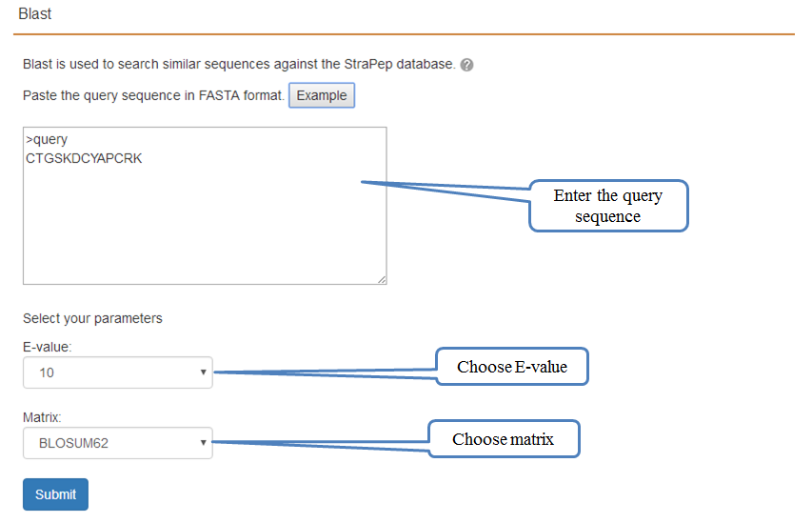The height and width of the screenshot is (523, 812).
Task: Click the "Choose E-value" callout box
Action: coord(512,367)
